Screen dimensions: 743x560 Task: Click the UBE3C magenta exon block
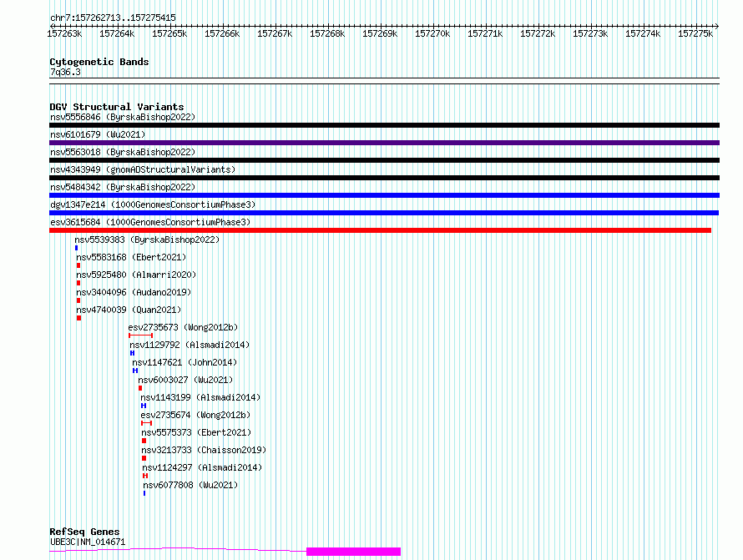coord(353,552)
